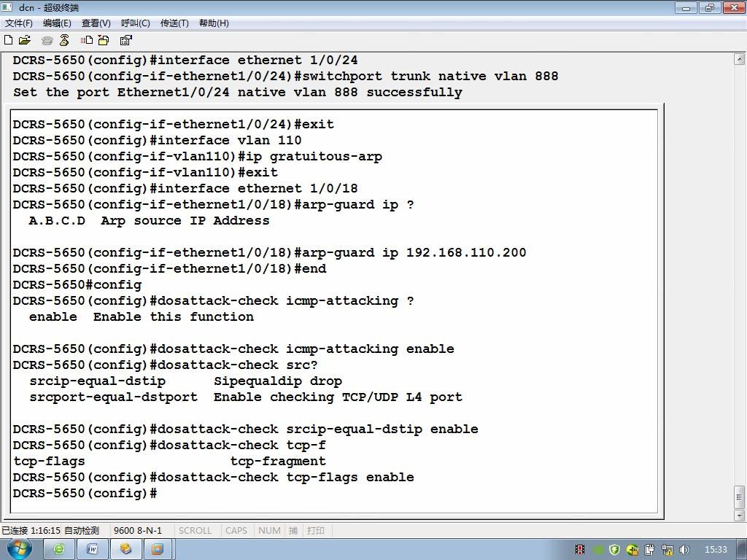747x560 pixels.
Task: Click the 'arp-guard ip ?' command line
Action: click(x=214, y=205)
